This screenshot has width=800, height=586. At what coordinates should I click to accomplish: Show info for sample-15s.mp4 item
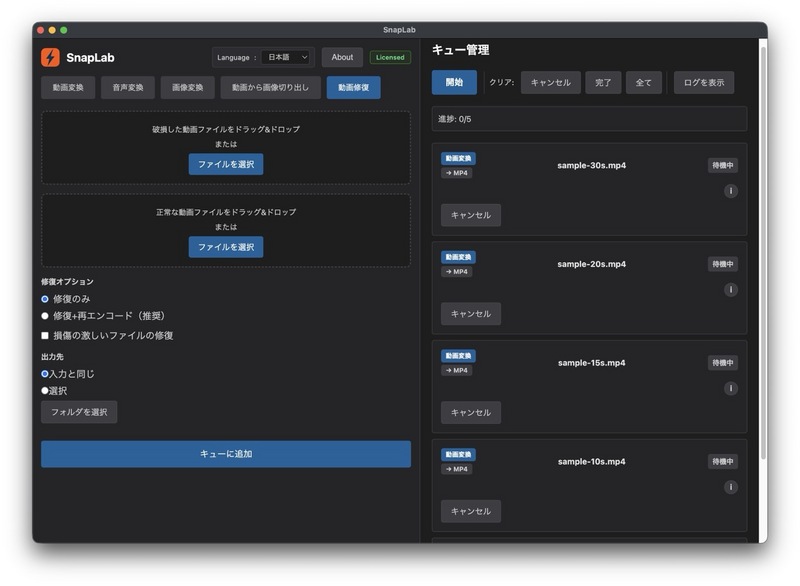click(730, 388)
